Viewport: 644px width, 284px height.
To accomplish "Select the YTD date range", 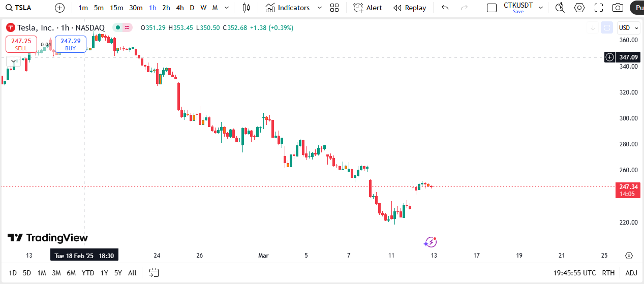I will pyautogui.click(x=88, y=273).
